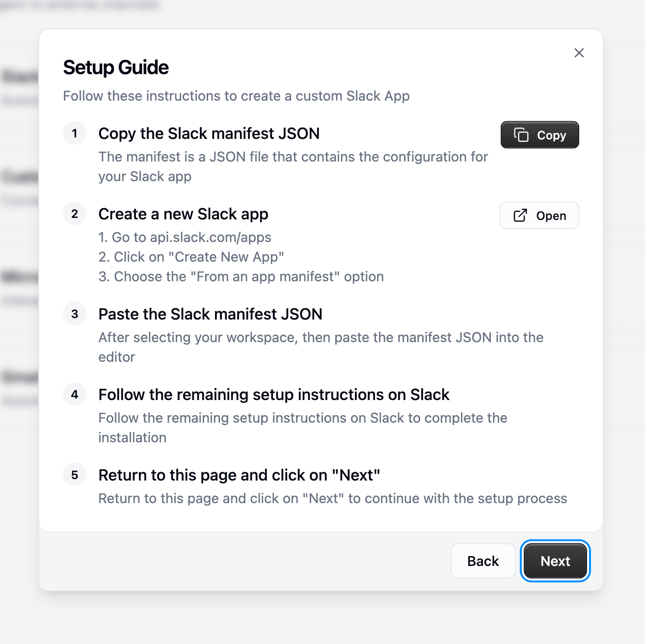Image resolution: width=645 pixels, height=644 pixels.
Task: Go Back to the previous setup step
Action: tap(483, 561)
